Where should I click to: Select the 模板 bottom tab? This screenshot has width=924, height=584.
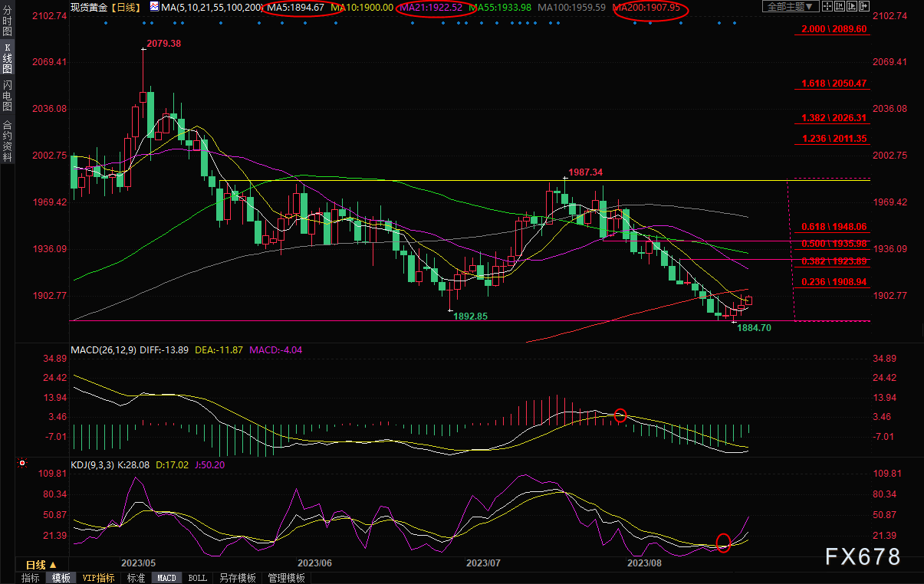point(61,578)
